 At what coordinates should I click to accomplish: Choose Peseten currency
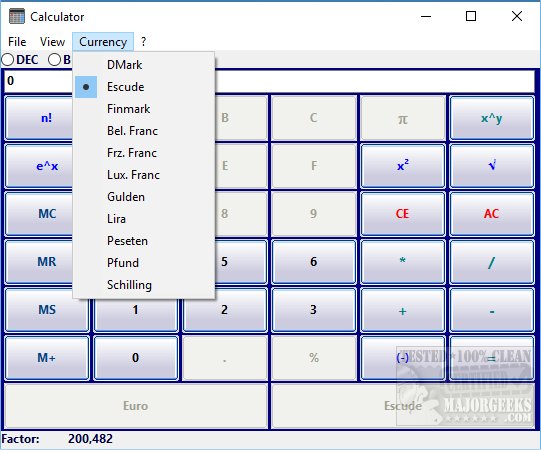pos(144,241)
